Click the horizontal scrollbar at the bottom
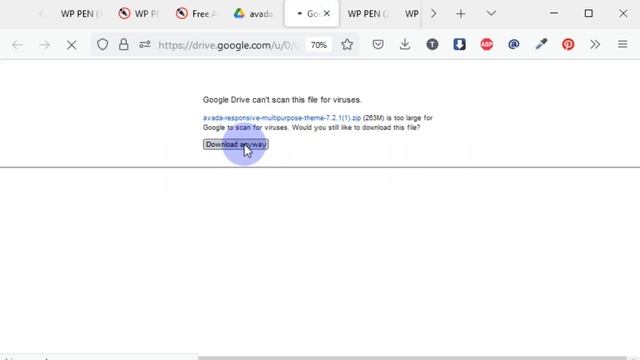Screen dimensions: 640x360 pyautogui.click(x=412, y=358)
